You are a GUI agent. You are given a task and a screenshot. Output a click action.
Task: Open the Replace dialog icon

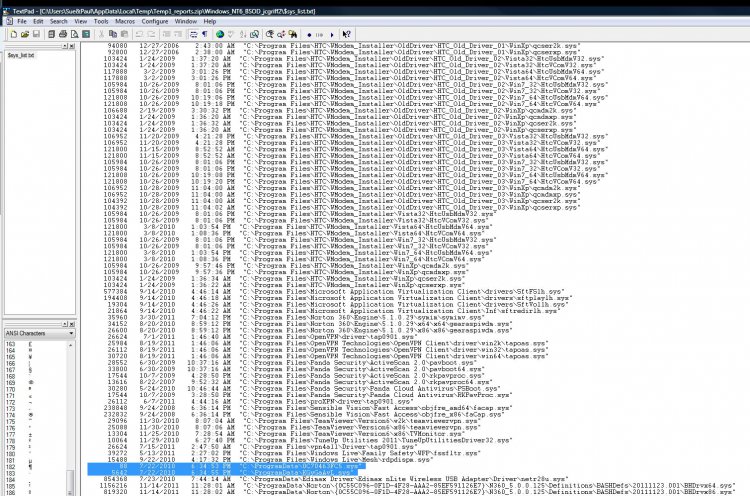(x=281, y=34)
